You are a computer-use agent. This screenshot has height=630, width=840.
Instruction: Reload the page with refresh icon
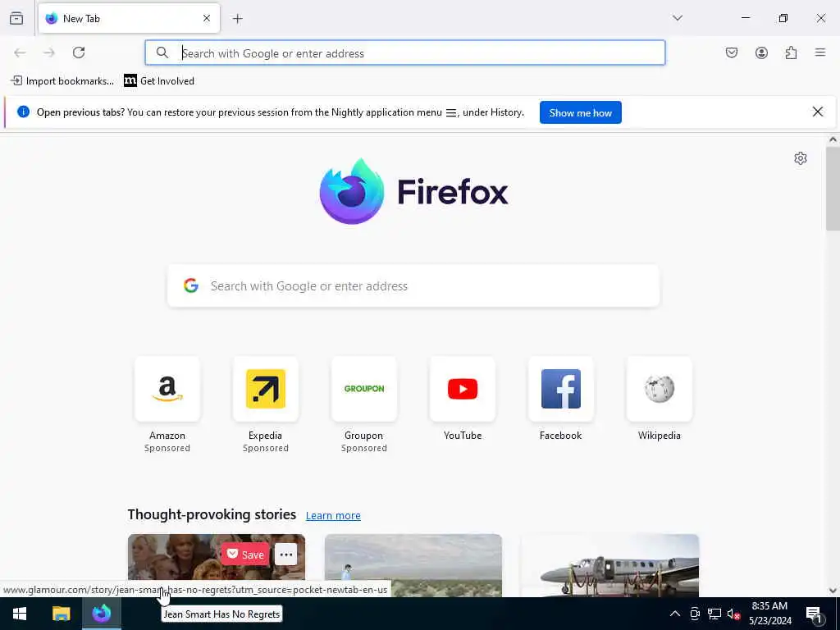(79, 52)
